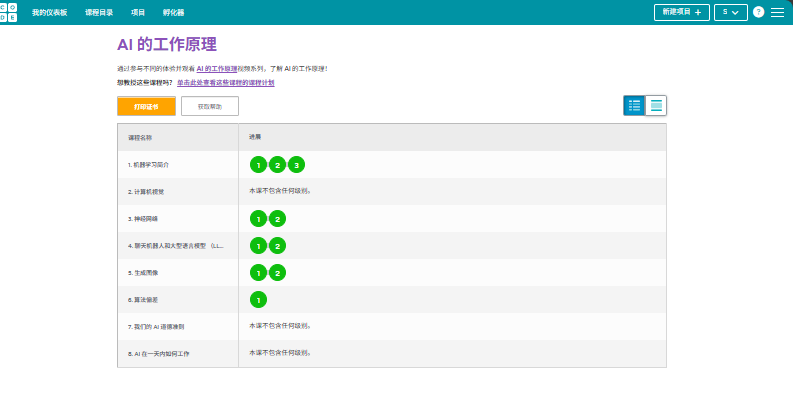Viewport: 793px width, 394px height.
Task: Click the AI 的工作原理 page title
Action: point(167,45)
